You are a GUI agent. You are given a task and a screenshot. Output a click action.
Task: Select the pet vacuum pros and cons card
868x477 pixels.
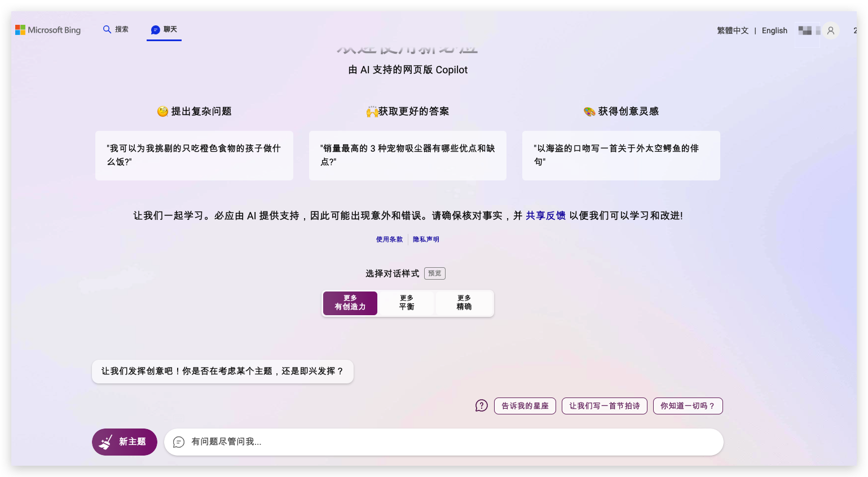click(x=408, y=156)
